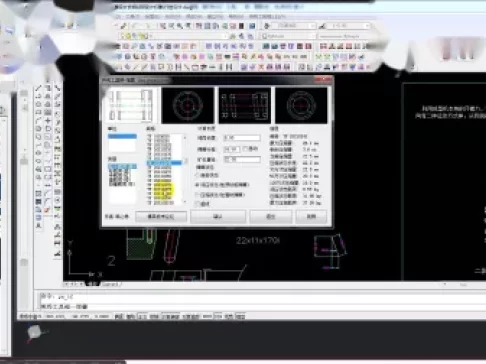Tick the checkbox next to the second input field
This screenshot has width=486, height=364.
pyautogui.click(x=246, y=149)
